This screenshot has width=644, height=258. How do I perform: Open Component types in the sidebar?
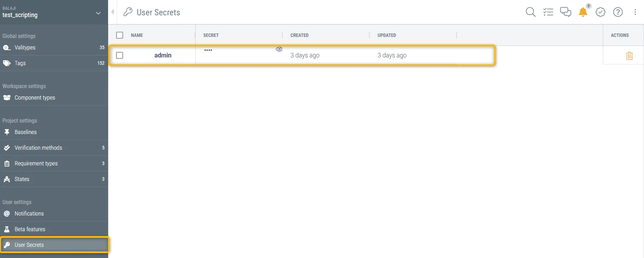[54, 98]
